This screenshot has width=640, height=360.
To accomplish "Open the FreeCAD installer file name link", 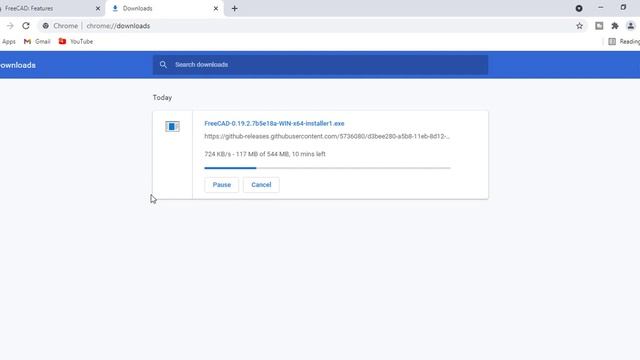I will 274,123.
